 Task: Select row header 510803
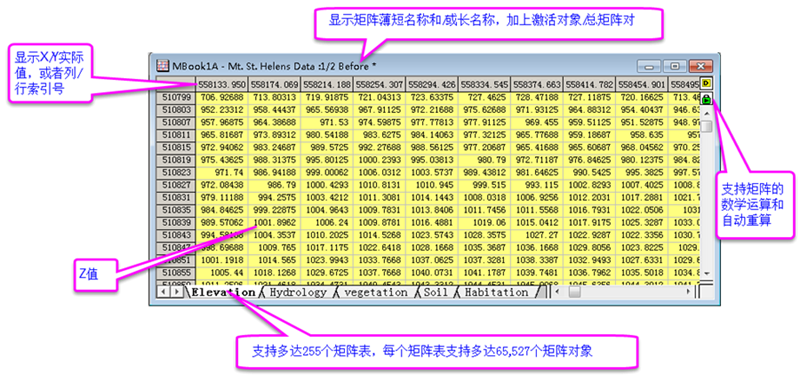[176, 110]
